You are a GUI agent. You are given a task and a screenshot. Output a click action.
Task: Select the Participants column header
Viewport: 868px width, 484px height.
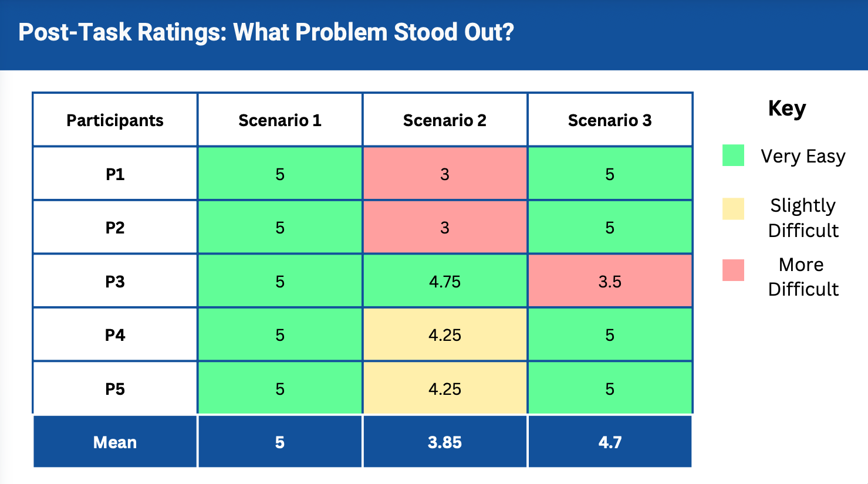[115, 120]
